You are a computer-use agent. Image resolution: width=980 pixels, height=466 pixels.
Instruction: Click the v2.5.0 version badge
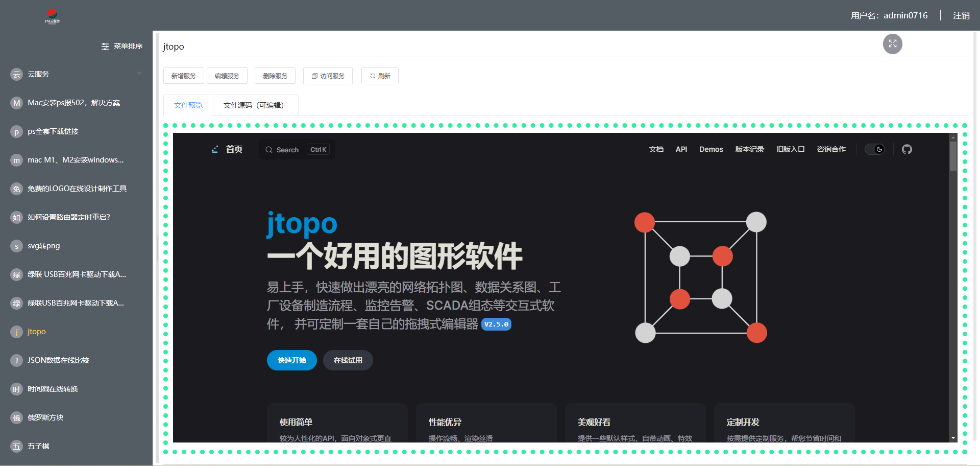click(496, 324)
